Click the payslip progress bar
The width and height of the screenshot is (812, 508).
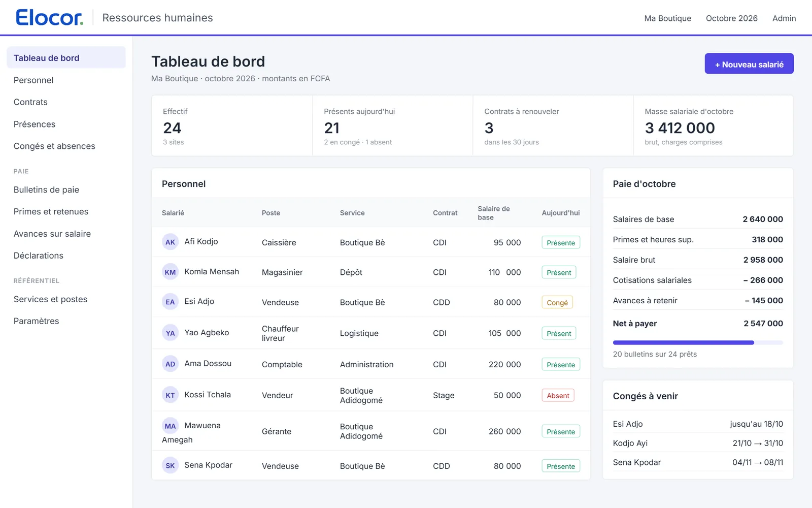click(698, 342)
